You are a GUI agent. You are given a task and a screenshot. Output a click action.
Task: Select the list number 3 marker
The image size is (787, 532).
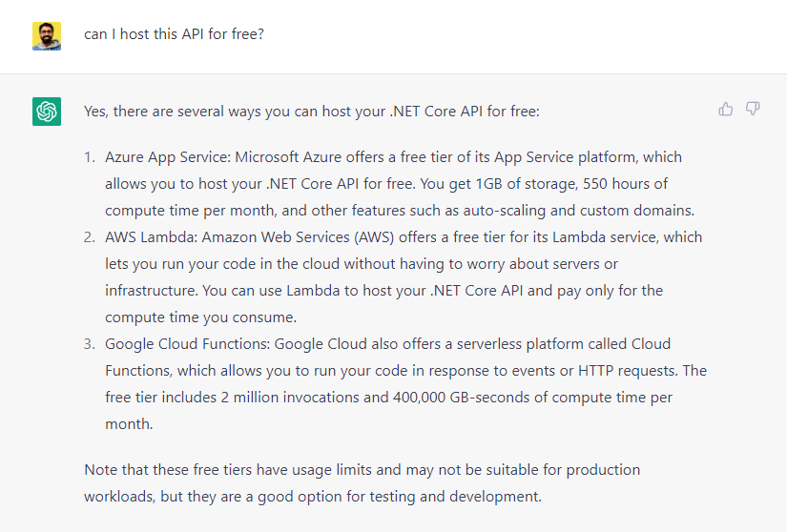click(x=90, y=344)
